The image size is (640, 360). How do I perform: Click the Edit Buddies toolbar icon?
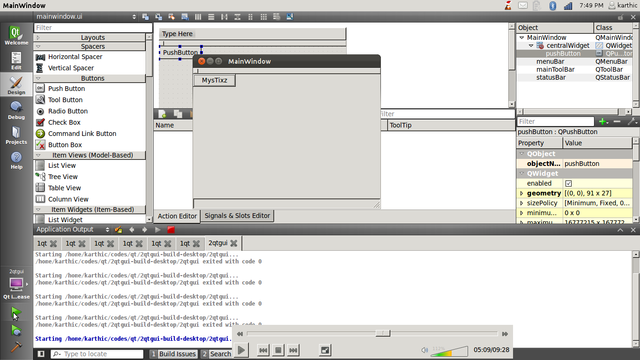pos(171,17)
